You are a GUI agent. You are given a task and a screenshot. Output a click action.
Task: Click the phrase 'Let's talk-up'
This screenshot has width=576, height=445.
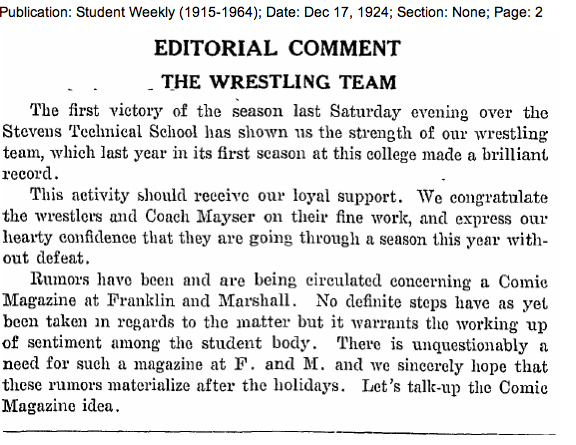pyautogui.click(x=411, y=387)
